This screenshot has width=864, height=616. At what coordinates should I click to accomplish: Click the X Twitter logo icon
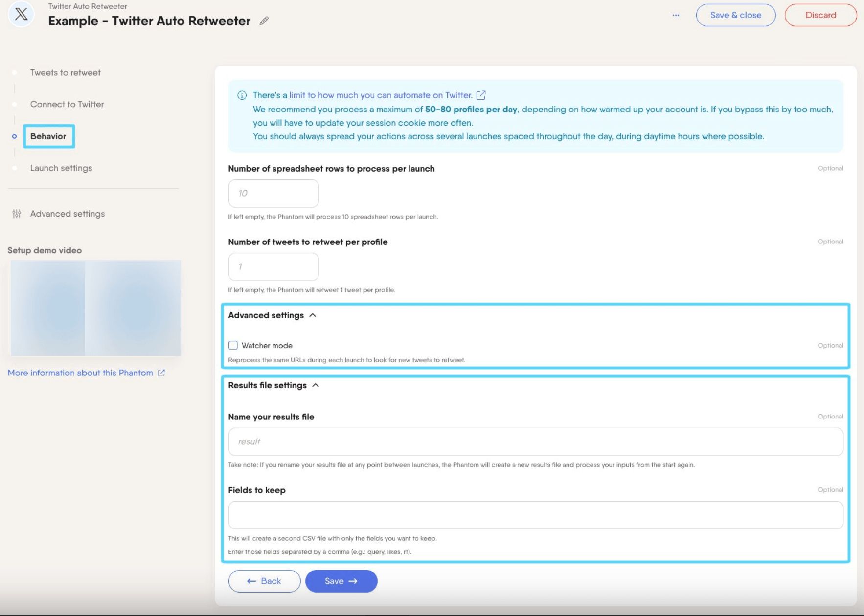point(21,14)
